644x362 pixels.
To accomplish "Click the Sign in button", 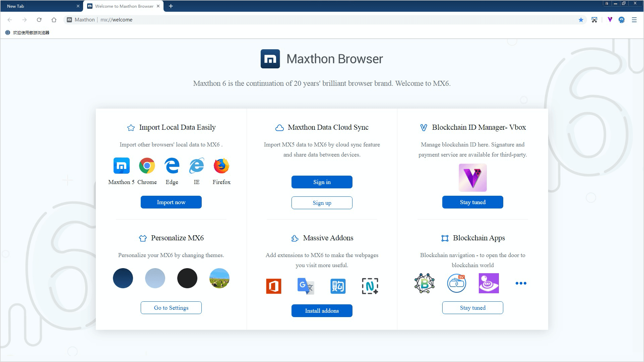I will point(322,182).
